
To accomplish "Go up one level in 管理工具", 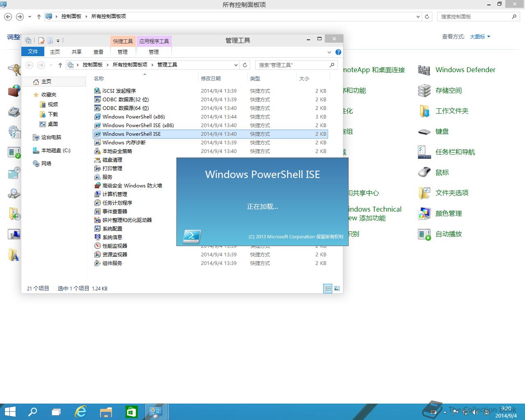I will tap(60, 65).
